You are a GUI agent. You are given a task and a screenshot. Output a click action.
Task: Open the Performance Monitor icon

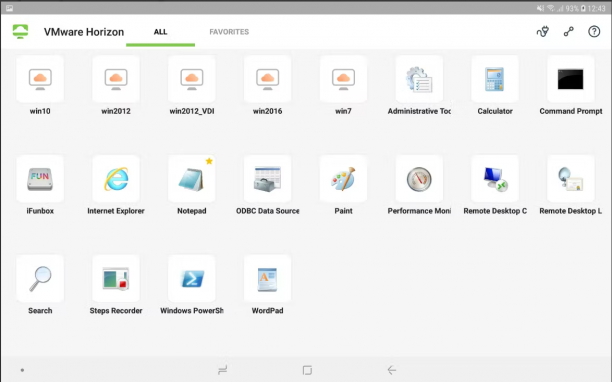click(x=419, y=178)
